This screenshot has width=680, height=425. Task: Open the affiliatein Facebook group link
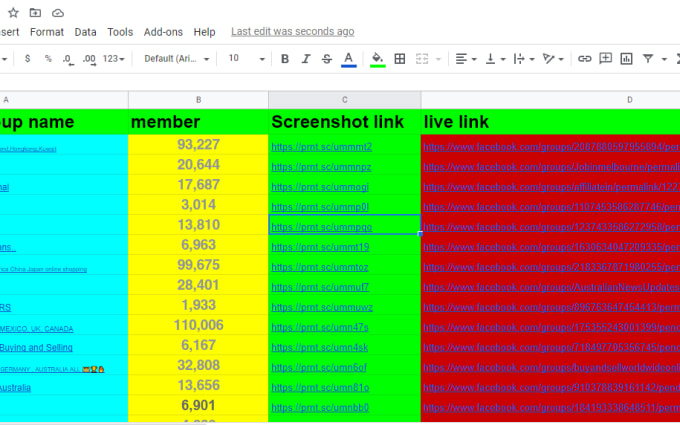(551, 187)
